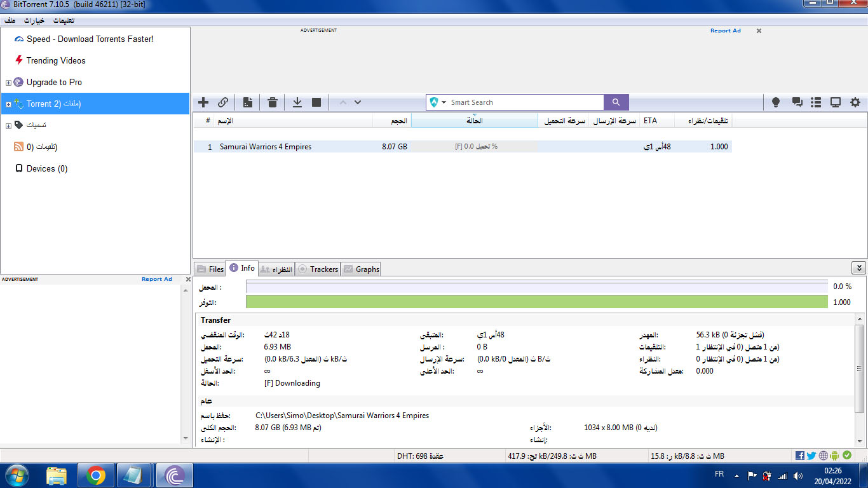
Task: Move torrent down in queue arrow
Action: 358,102
